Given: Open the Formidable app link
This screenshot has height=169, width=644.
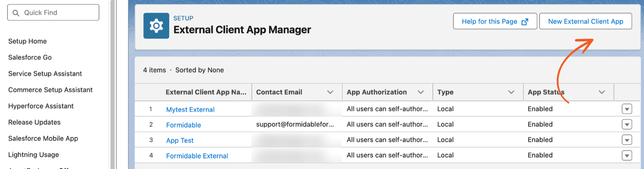Looking at the screenshot, I should coord(184,125).
